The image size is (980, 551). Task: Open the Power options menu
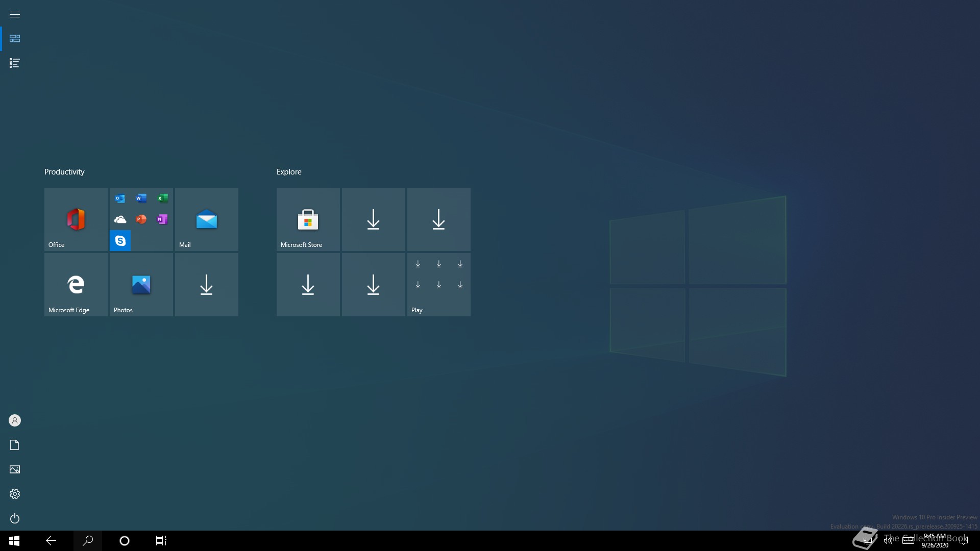[15, 518]
